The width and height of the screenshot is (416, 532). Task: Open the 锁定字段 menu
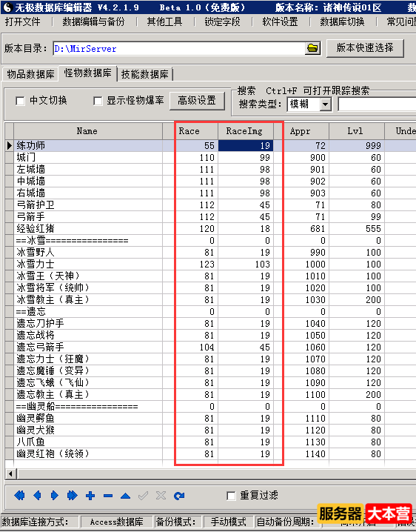pyautogui.click(x=222, y=21)
